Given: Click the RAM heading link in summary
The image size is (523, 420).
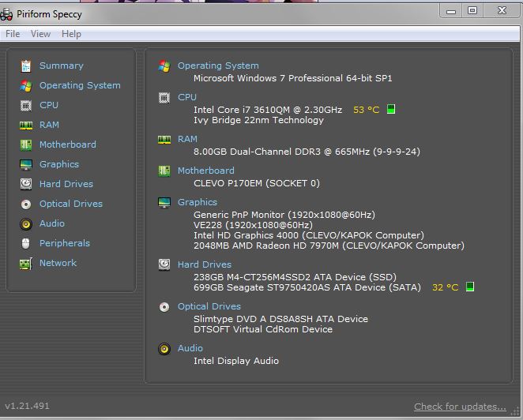Looking at the screenshot, I should [x=187, y=139].
